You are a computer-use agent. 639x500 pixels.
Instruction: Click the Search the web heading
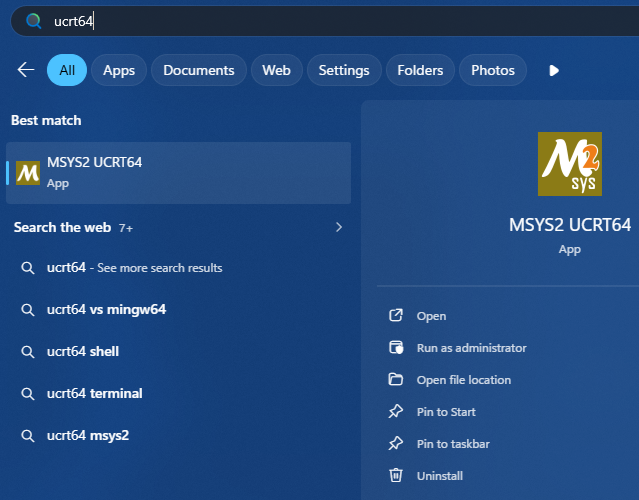click(x=62, y=227)
